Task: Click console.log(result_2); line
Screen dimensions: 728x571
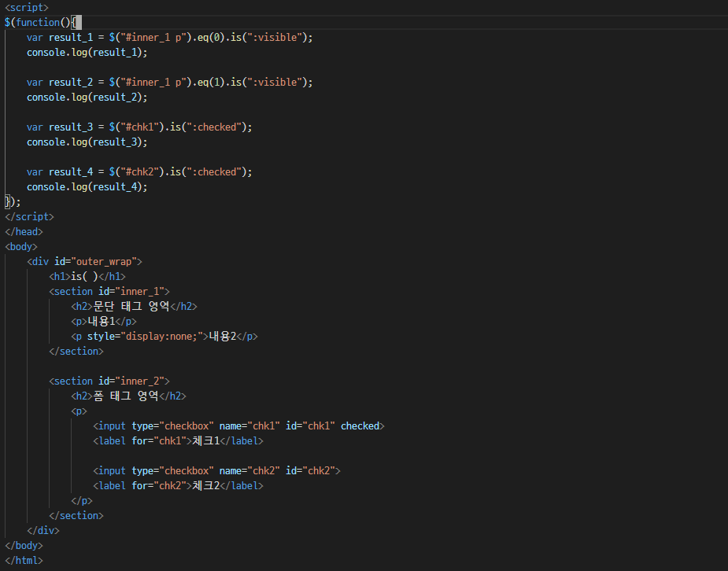Action: click(87, 97)
